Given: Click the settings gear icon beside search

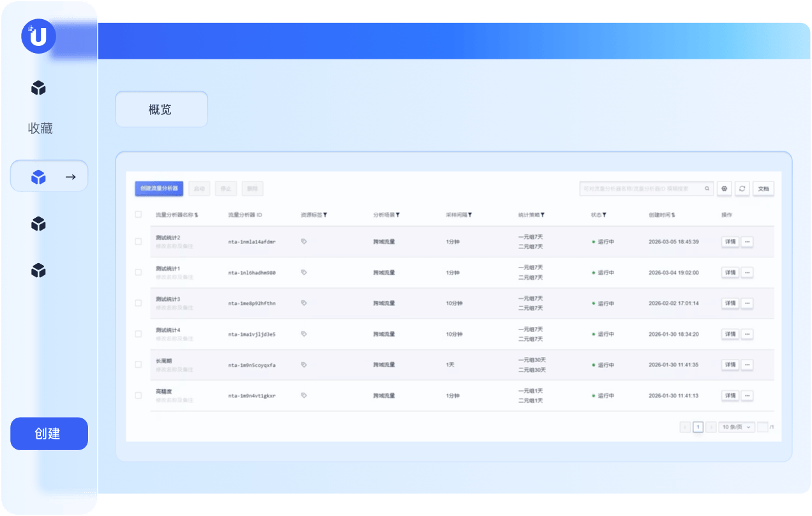Looking at the screenshot, I should [x=724, y=188].
